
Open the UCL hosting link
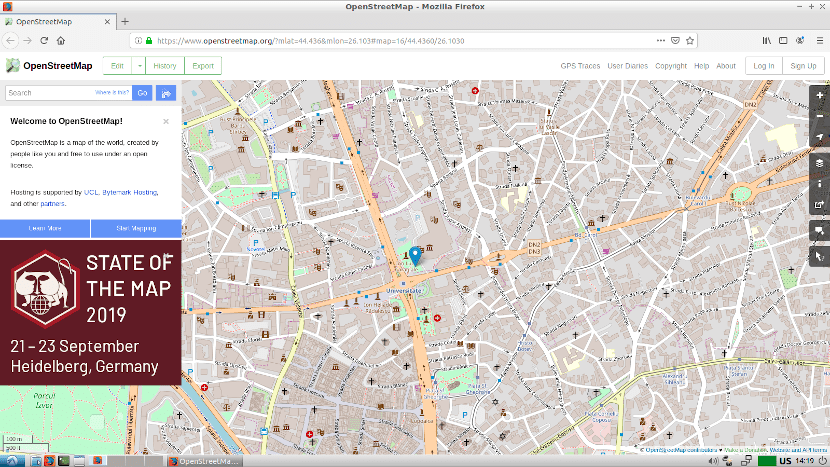pyautogui.click(x=91, y=192)
